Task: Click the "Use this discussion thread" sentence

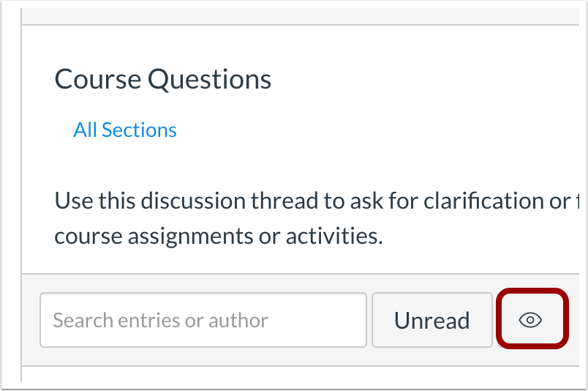Action: 317,201
